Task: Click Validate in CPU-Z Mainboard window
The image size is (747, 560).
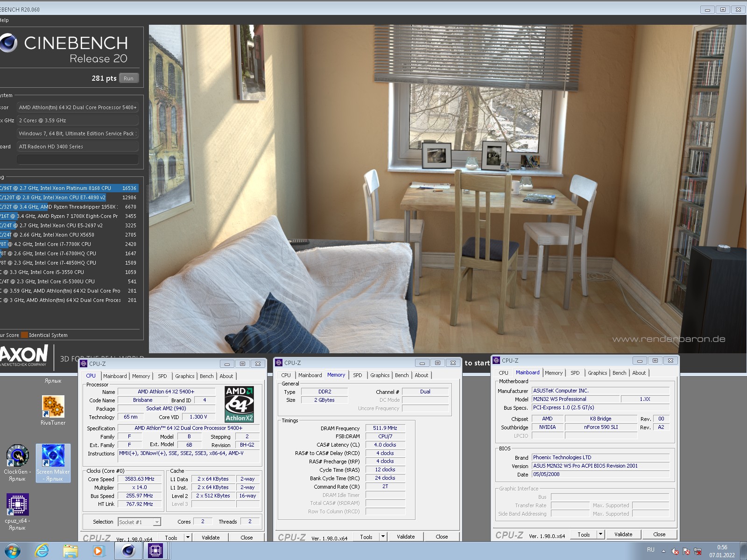Action: tap(623, 534)
